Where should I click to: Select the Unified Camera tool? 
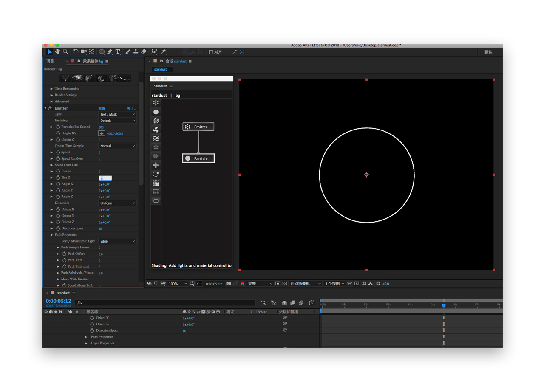coord(84,51)
